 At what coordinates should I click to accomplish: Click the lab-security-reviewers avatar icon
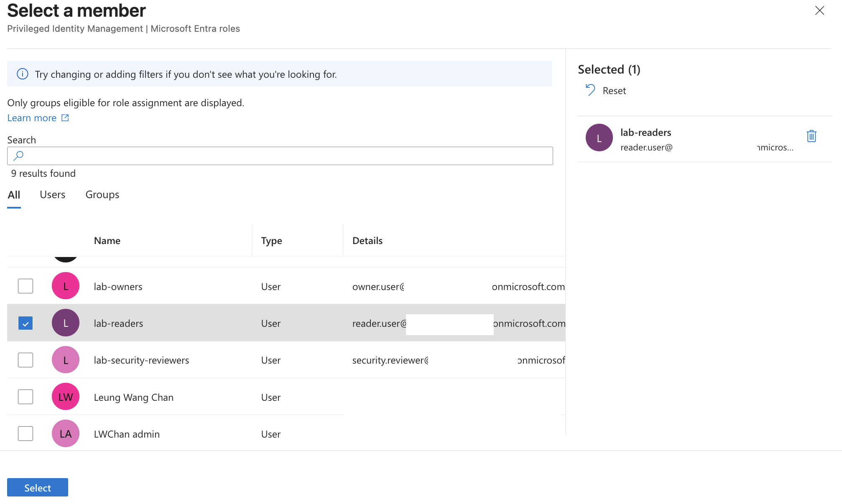66,360
